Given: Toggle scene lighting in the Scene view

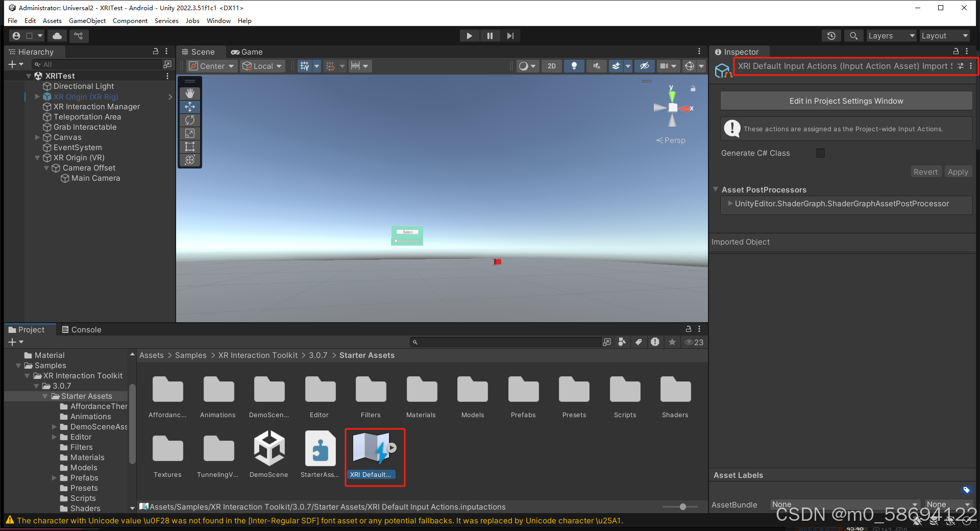Looking at the screenshot, I should click(574, 66).
